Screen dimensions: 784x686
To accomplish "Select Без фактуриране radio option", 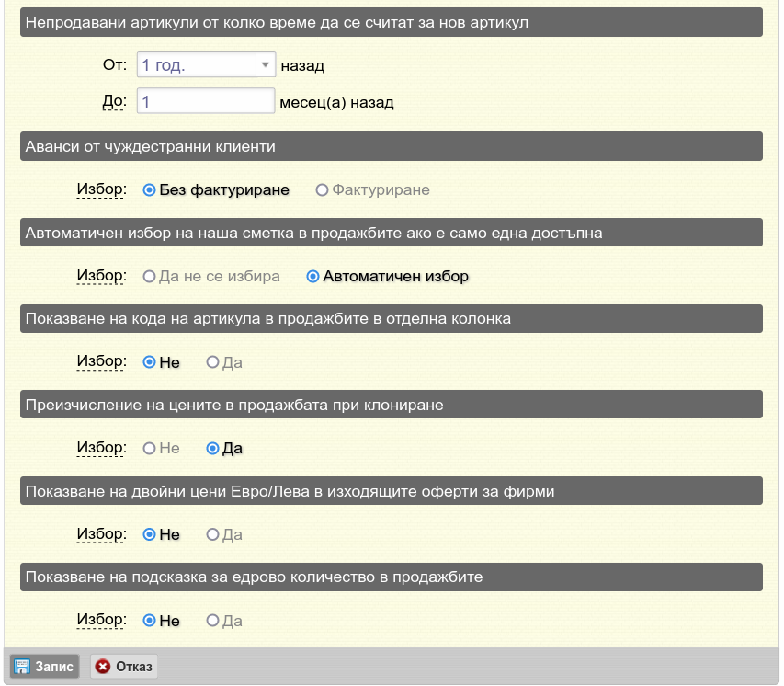I will point(149,190).
